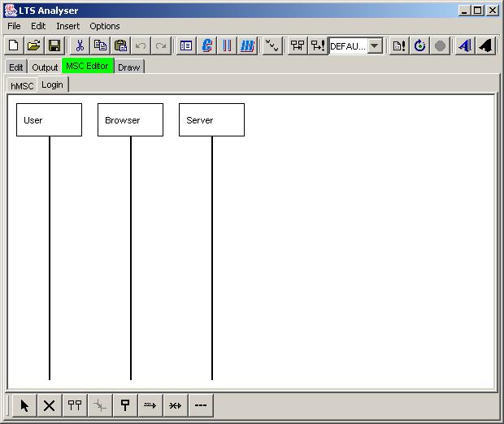Click the delete X tool
The height and width of the screenshot is (424, 504).
50,406
